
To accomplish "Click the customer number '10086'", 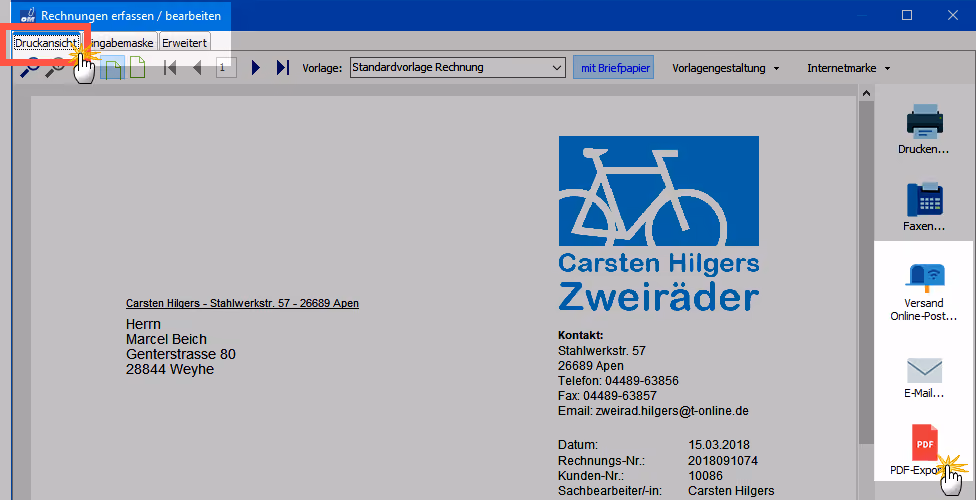I will pos(706,476).
